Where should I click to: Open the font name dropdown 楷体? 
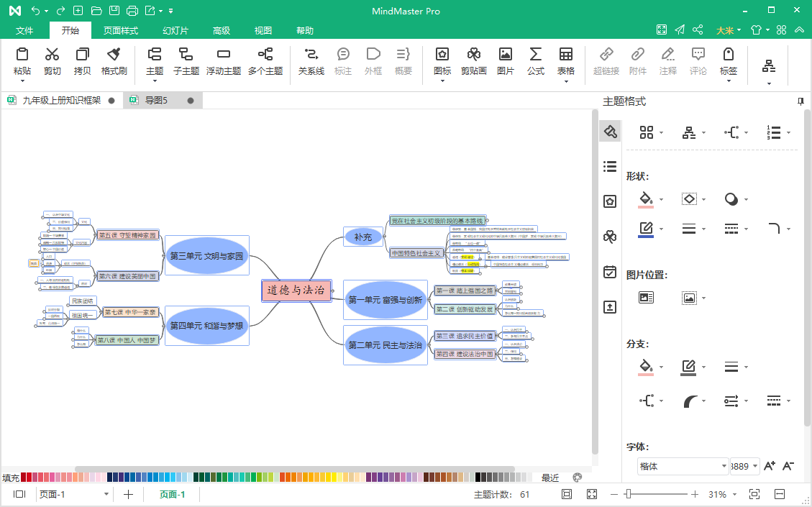pos(724,466)
